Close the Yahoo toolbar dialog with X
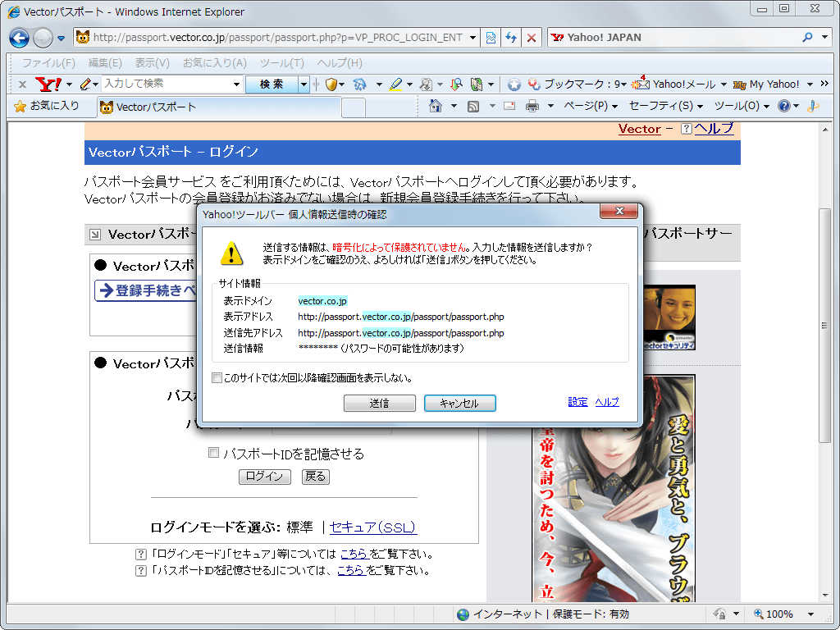The image size is (840, 630). (619, 211)
